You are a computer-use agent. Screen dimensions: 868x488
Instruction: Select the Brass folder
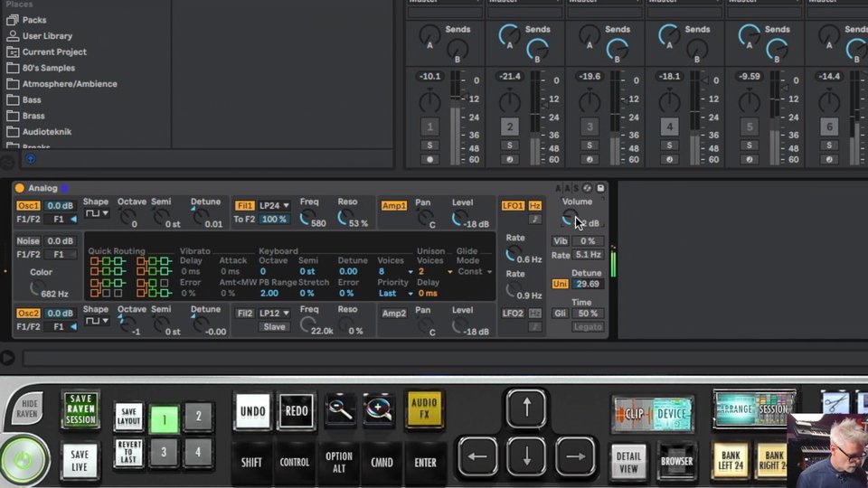(x=25, y=117)
